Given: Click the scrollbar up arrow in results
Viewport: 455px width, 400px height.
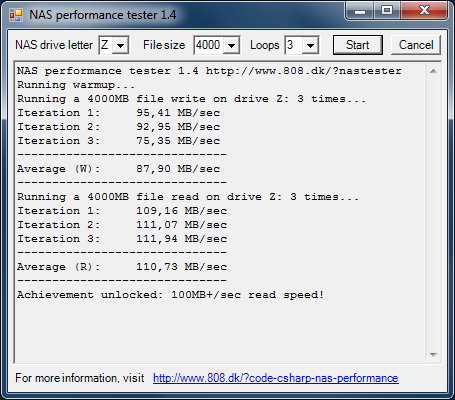Looking at the screenshot, I should click(x=433, y=71).
